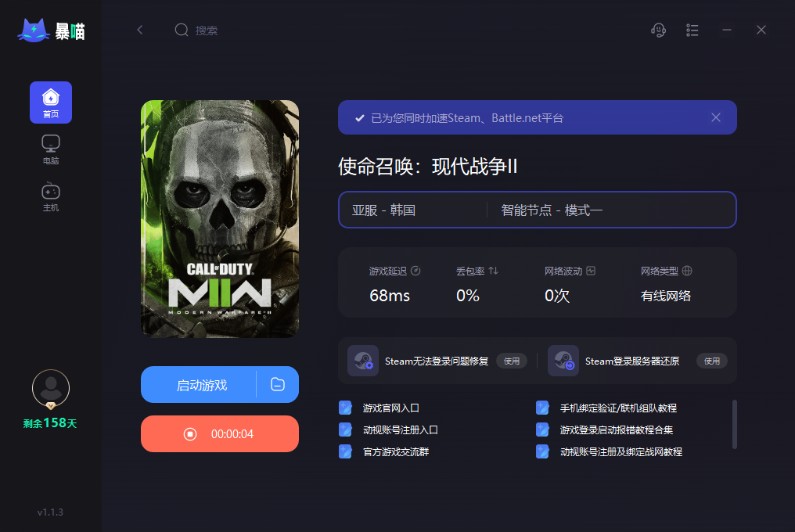The height and width of the screenshot is (532, 795).
Task: Use the Steam登录服务器还原 tool
Action: click(x=712, y=361)
